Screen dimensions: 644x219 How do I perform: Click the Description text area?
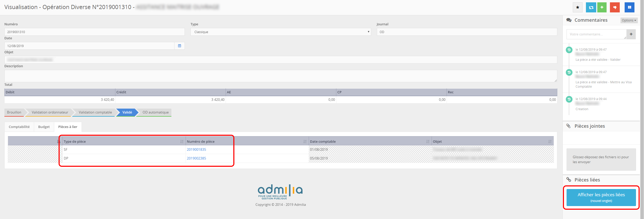pyautogui.click(x=281, y=76)
